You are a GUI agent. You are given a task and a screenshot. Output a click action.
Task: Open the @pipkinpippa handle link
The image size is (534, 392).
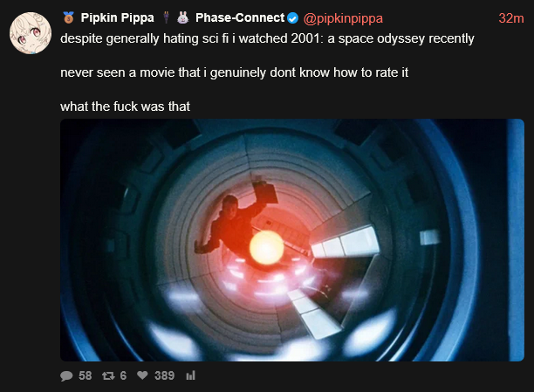(343, 18)
